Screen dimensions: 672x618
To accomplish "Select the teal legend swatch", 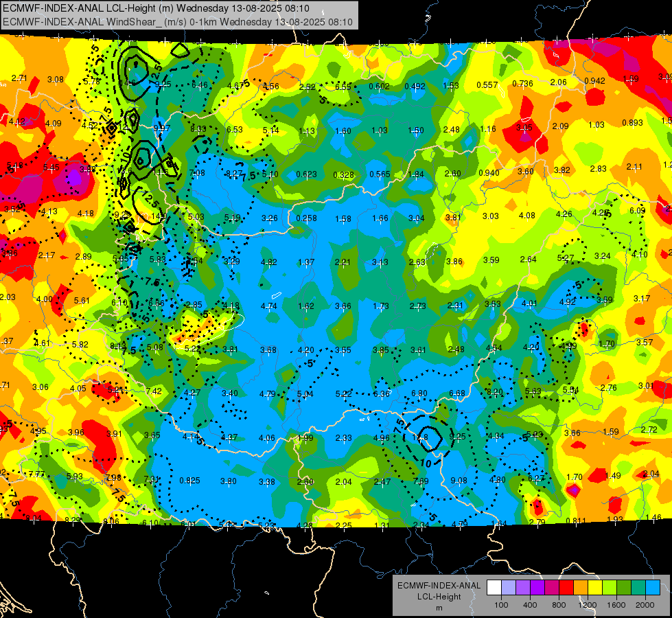I will (x=638, y=588).
